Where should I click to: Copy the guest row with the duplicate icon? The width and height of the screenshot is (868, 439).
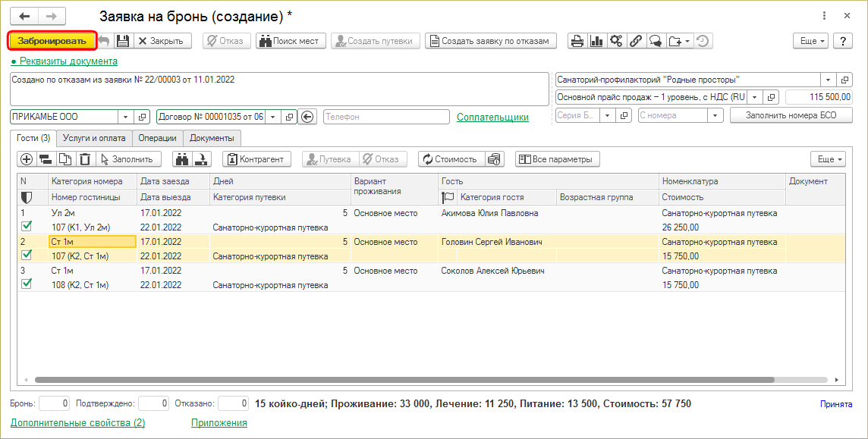click(64, 159)
